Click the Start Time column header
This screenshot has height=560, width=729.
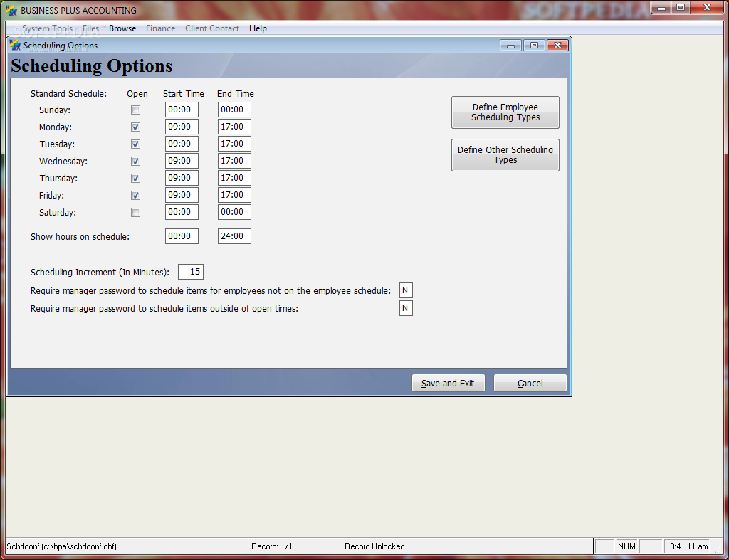(184, 94)
